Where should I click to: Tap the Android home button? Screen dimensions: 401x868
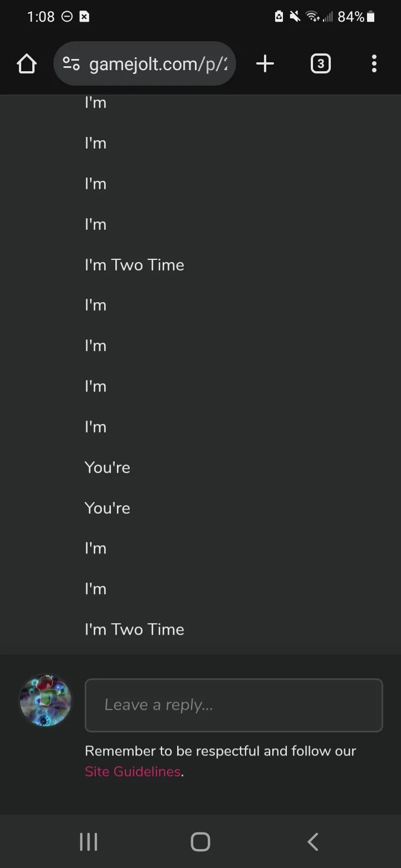200,842
